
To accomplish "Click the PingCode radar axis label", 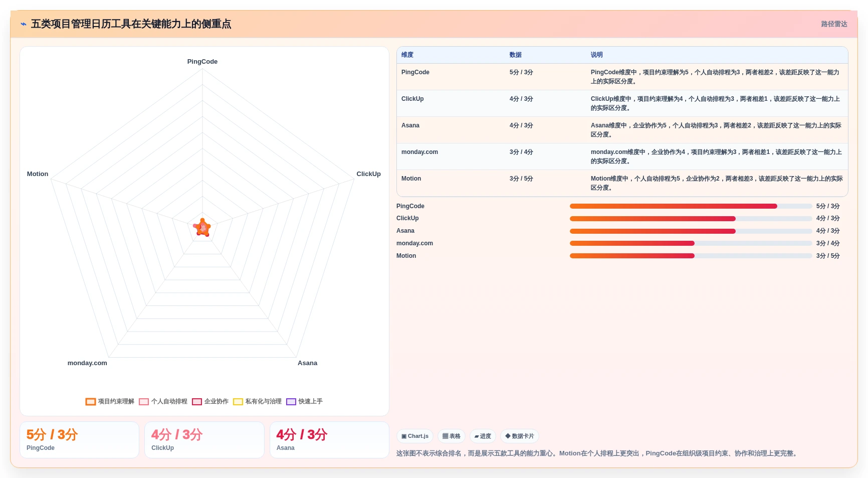I will coord(202,62).
